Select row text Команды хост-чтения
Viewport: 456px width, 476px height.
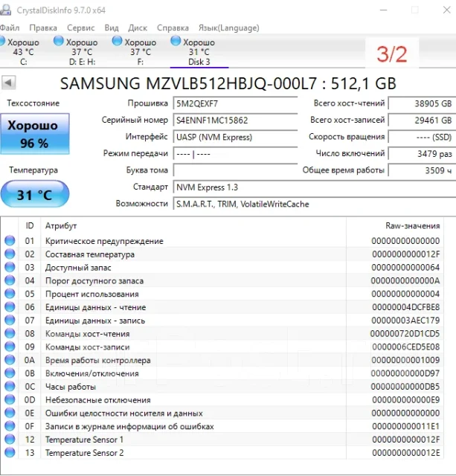click(88, 334)
